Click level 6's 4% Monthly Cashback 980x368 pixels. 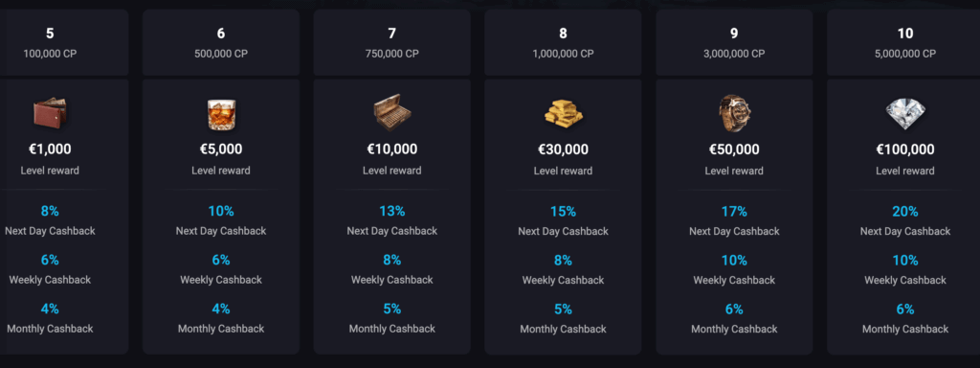[221, 310]
